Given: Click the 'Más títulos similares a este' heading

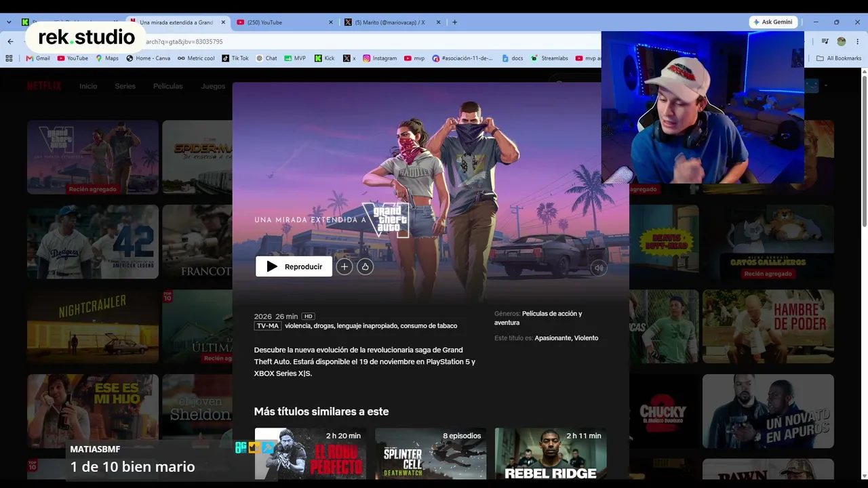Looking at the screenshot, I should 321,411.
